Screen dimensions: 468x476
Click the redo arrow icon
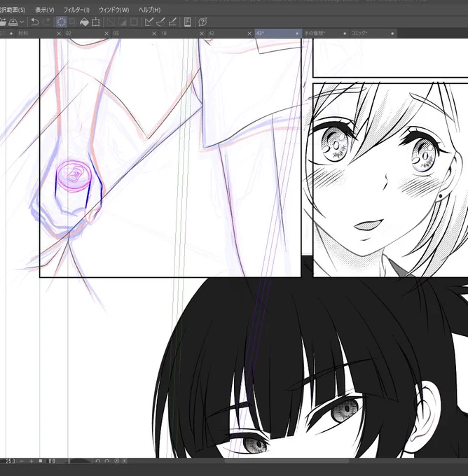(x=46, y=22)
